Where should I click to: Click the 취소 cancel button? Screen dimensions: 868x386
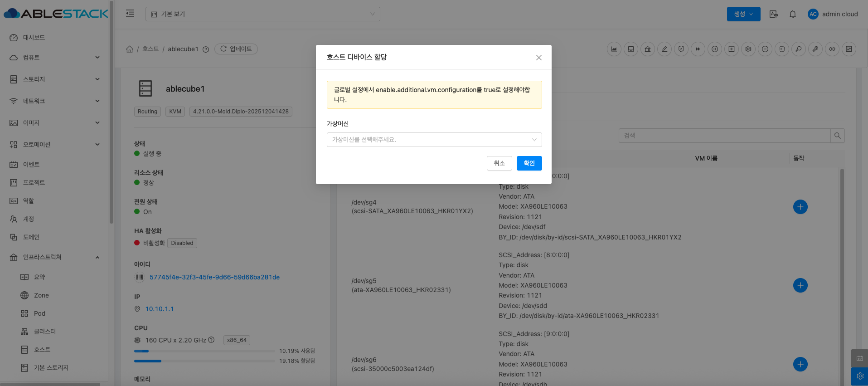point(499,163)
